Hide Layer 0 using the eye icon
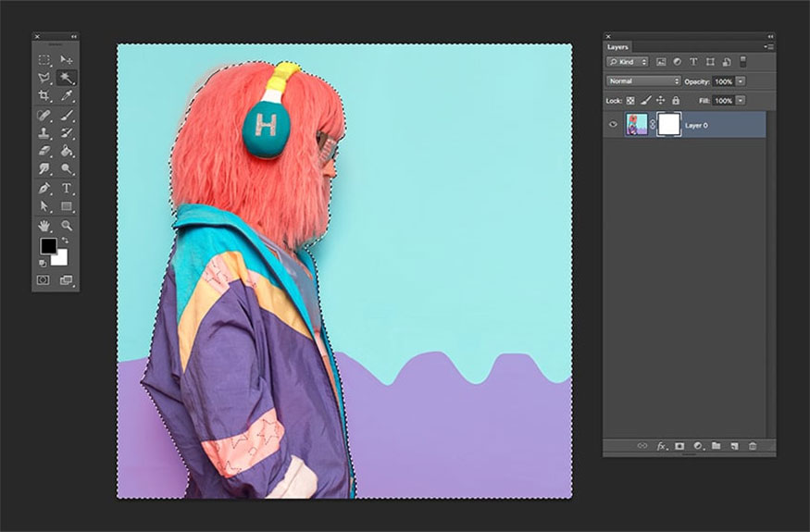This screenshot has height=532, width=810. (x=613, y=125)
